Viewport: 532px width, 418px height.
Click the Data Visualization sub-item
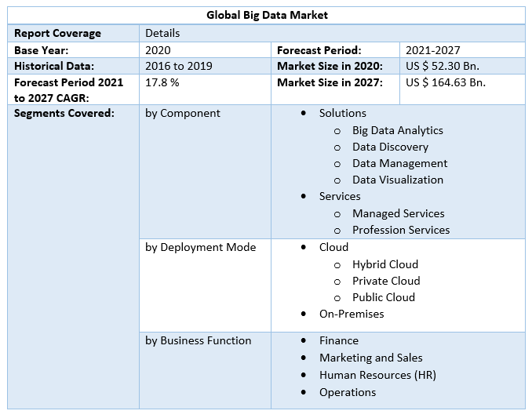tap(397, 180)
